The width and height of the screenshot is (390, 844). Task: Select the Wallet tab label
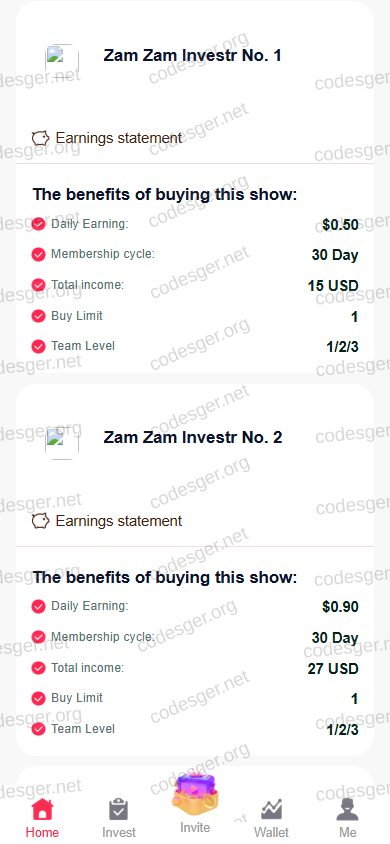[x=272, y=832]
